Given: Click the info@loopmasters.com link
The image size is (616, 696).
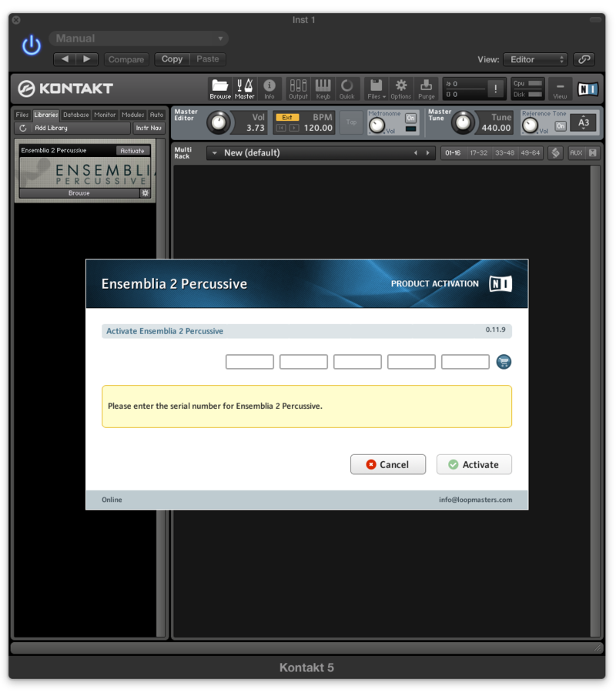Looking at the screenshot, I should pyautogui.click(x=475, y=500).
